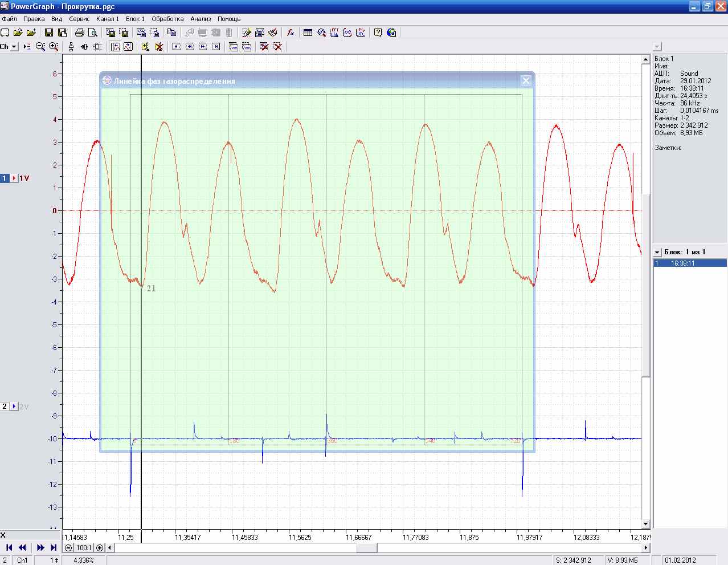The image size is (728, 565).
Task: Click the single floppy disk save icon
Action: click(x=48, y=32)
